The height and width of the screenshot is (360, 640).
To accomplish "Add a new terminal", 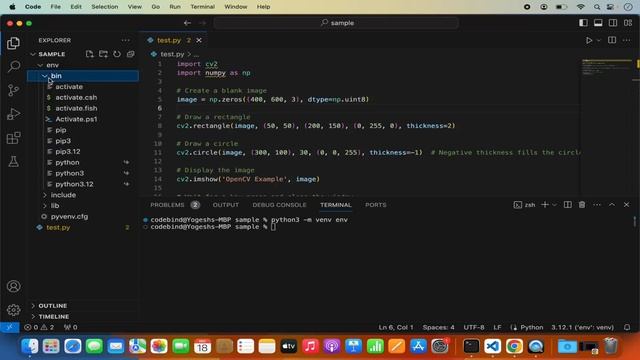I will [x=544, y=204].
